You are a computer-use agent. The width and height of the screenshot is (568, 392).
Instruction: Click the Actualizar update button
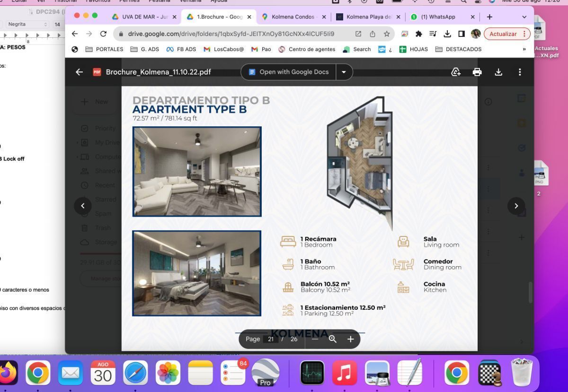[507, 34]
